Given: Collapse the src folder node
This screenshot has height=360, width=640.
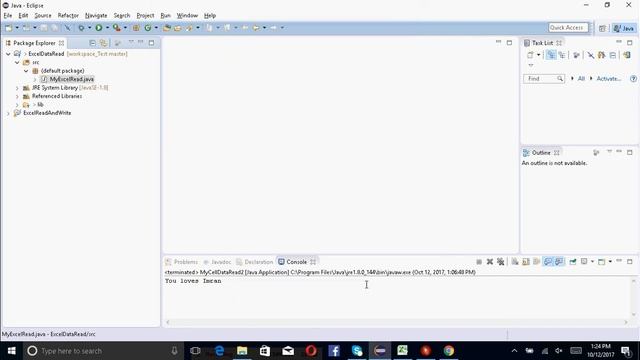Looking at the screenshot, I should click(x=17, y=62).
